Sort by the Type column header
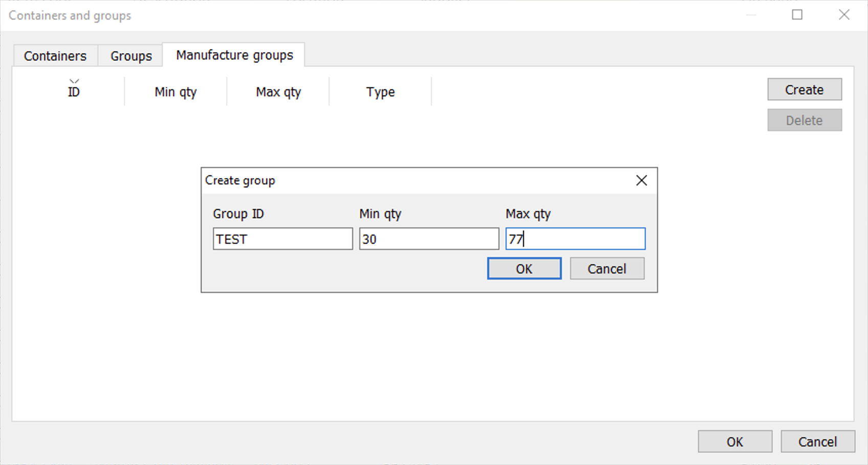The image size is (868, 465). click(380, 92)
